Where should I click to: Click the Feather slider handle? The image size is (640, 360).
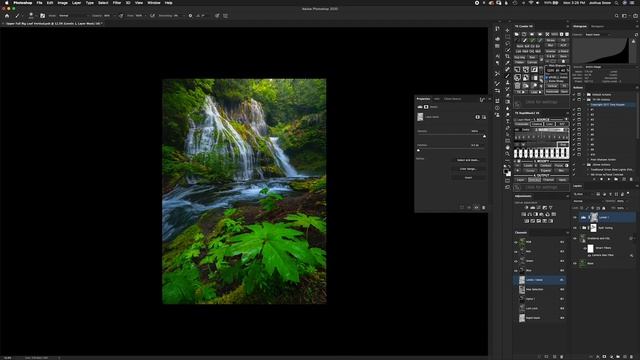point(418,150)
